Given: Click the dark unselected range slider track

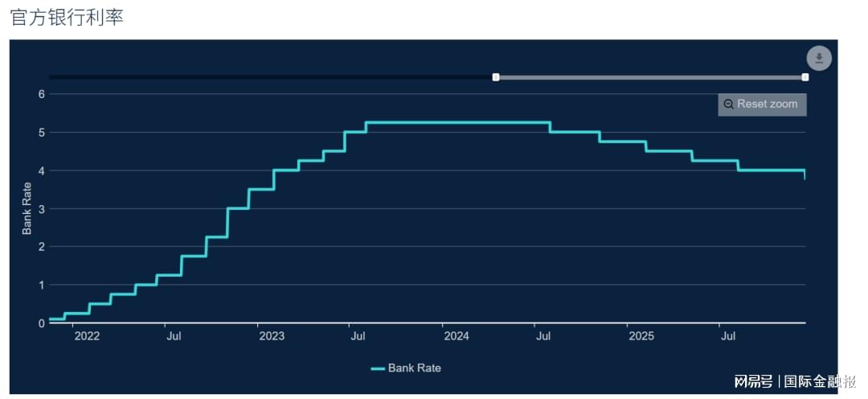Looking at the screenshot, I should 272,77.
